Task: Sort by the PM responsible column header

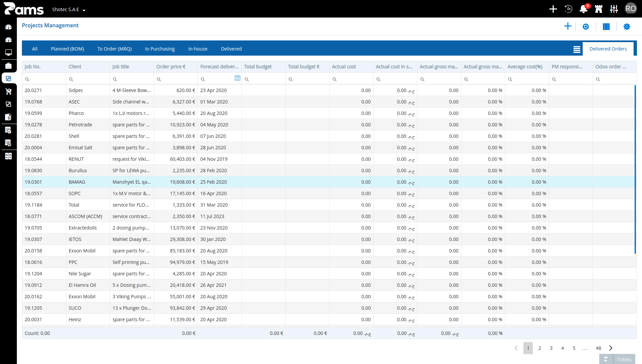Action: (x=571, y=67)
